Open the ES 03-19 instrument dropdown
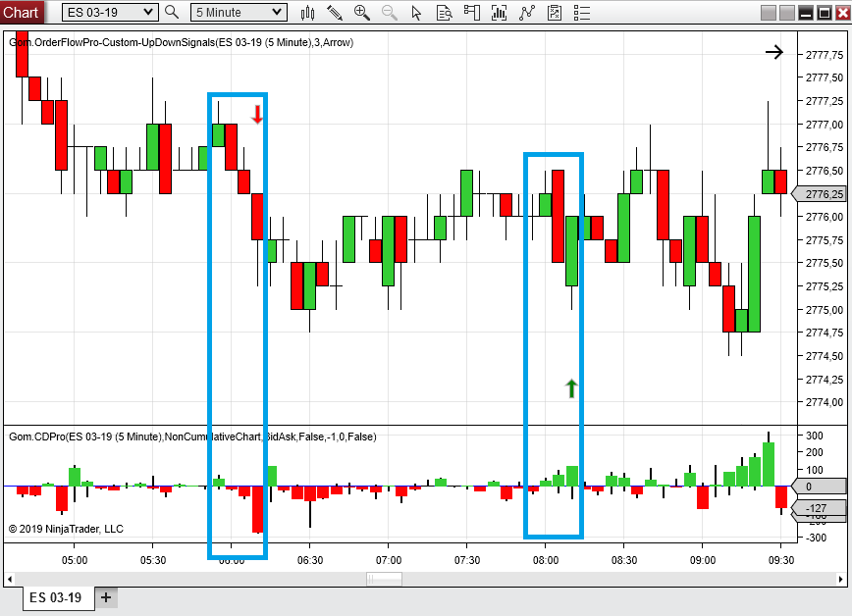 coord(110,12)
